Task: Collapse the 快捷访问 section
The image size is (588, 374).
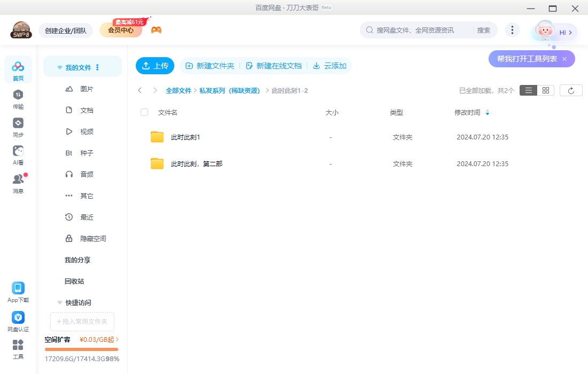Action: coord(59,302)
